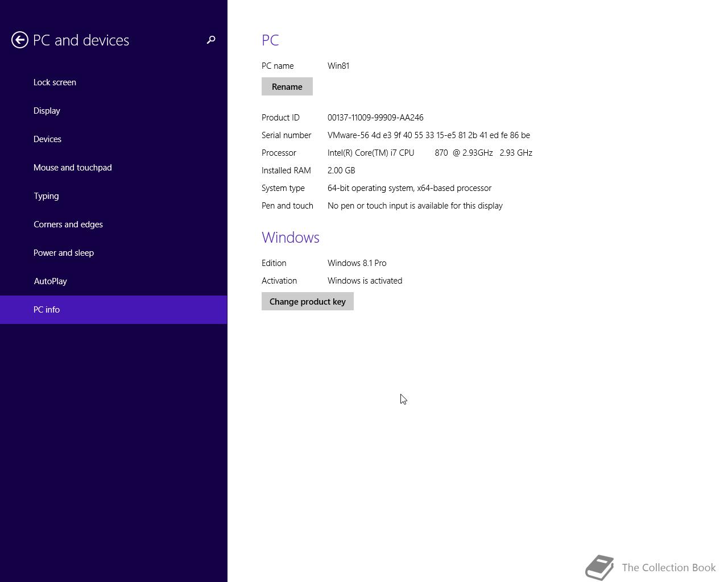728x582 pixels.
Task: Select AutoPlay in the sidebar
Action: click(x=114, y=281)
